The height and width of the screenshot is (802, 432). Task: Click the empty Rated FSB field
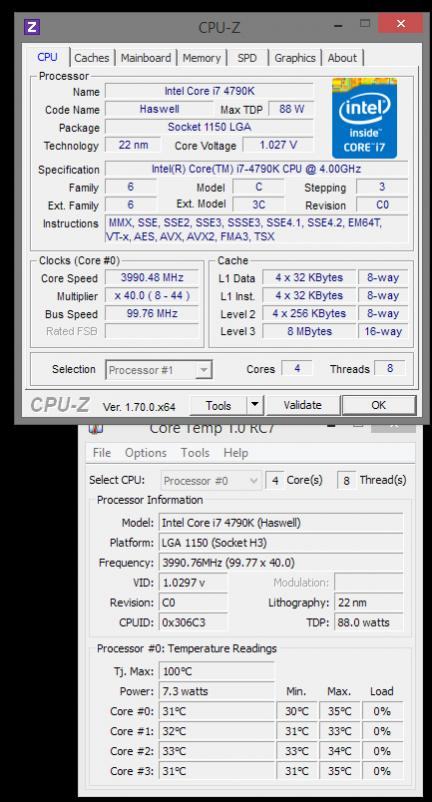[152, 331]
